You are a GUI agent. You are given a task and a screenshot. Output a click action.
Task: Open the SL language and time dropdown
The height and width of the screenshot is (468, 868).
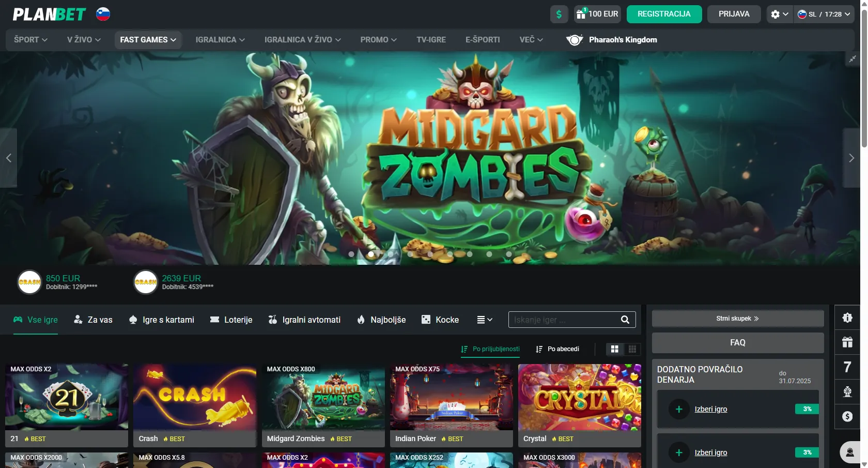(824, 14)
